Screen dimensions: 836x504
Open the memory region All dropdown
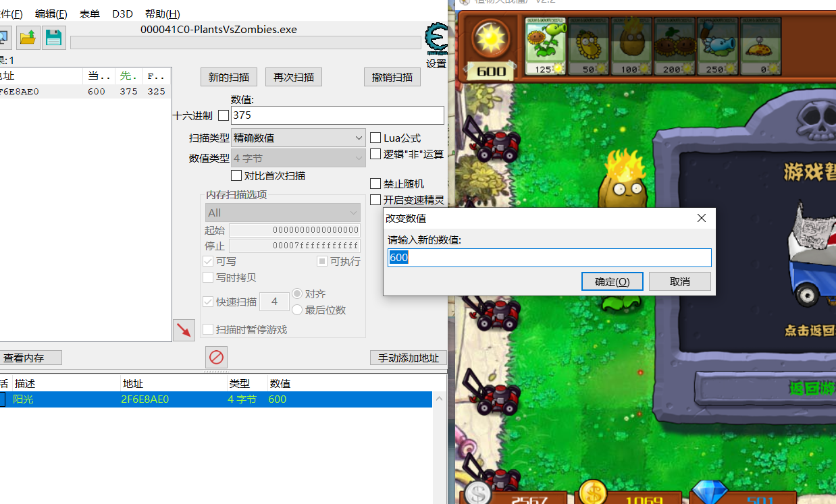tap(283, 213)
